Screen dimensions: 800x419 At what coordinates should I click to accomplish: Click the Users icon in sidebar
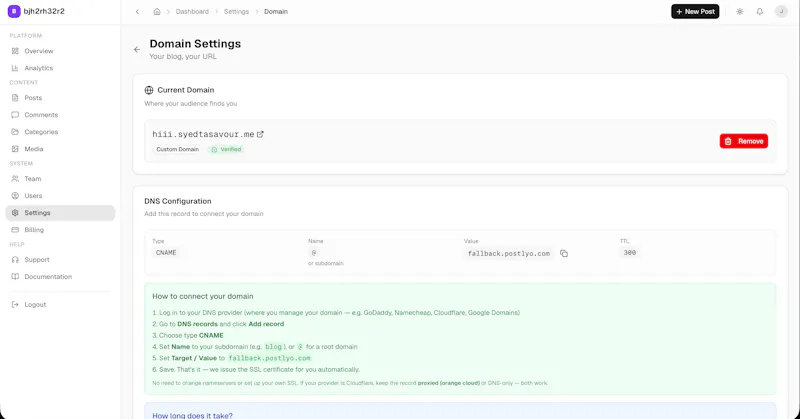point(15,195)
